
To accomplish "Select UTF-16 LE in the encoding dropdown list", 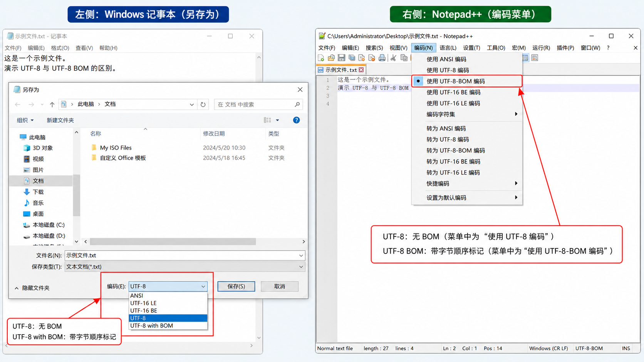I will (168, 303).
